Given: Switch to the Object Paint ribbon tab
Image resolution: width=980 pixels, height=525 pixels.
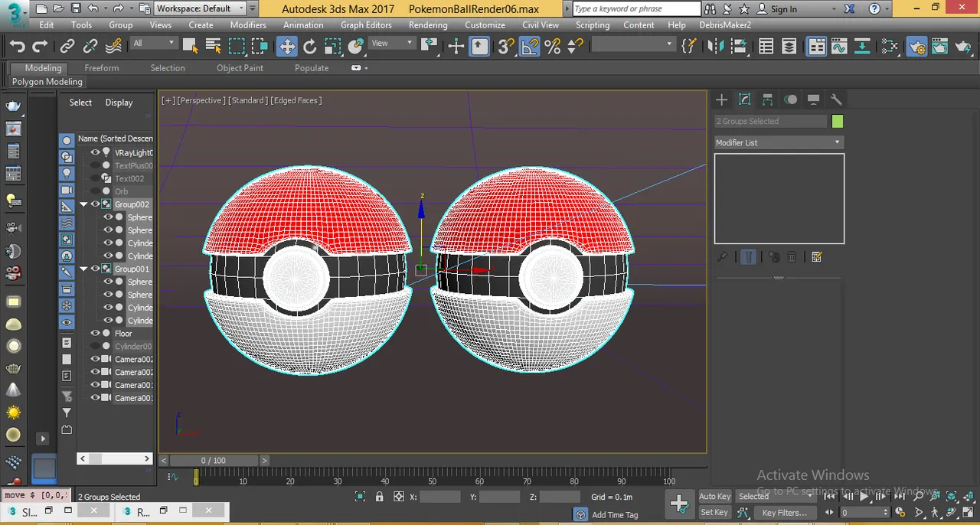Looking at the screenshot, I should pyautogui.click(x=240, y=68).
